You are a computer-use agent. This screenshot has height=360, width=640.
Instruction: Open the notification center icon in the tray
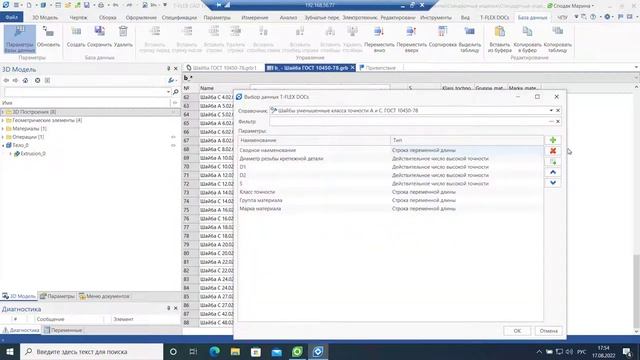click(x=627, y=351)
